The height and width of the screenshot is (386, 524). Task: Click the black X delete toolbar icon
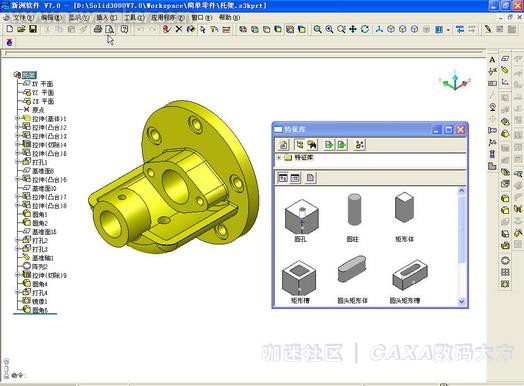point(179,29)
